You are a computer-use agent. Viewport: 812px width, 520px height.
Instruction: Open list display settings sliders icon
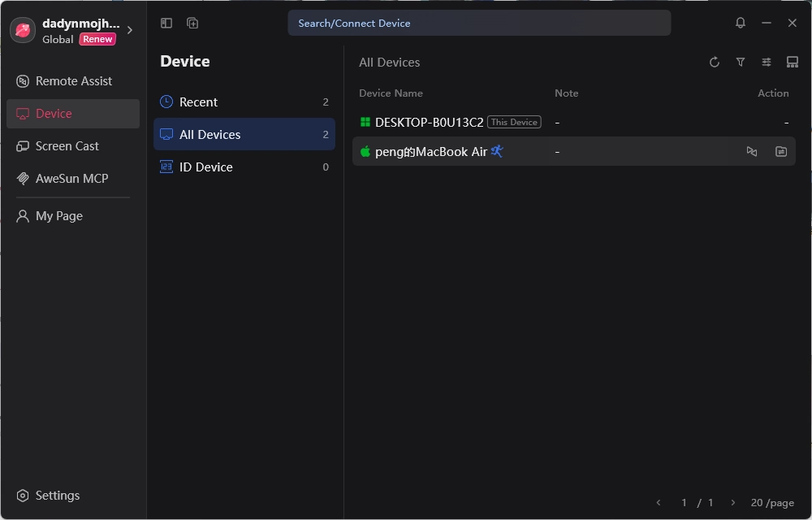pos(767,62)
